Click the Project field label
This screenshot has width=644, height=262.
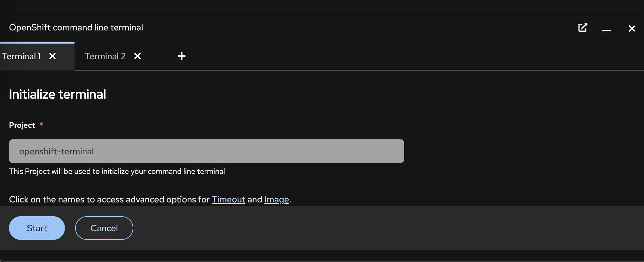[22, 125]
